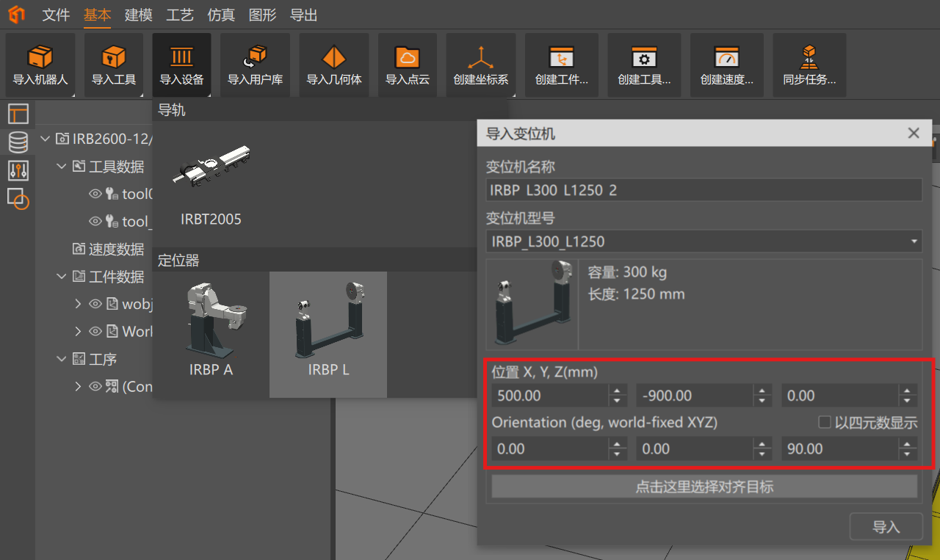Collapse the 工具数据 tree node

tap(62, 167)
